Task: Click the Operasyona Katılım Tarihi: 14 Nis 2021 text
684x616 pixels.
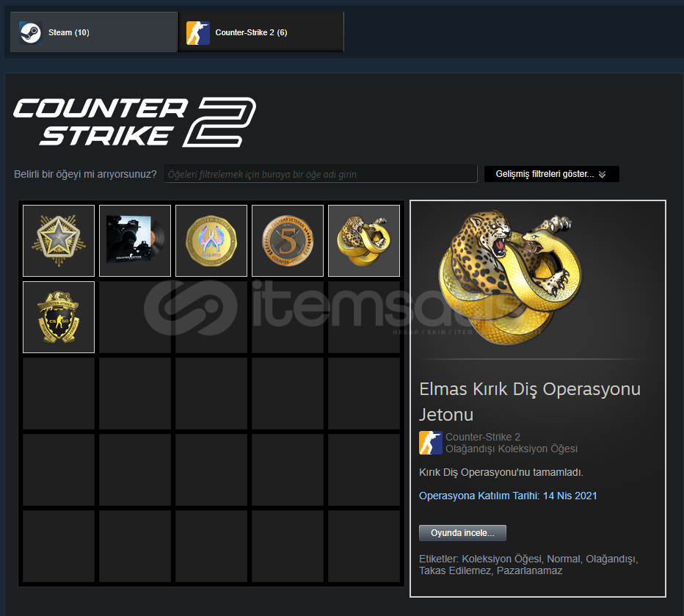Action: [x=508, y=496]
